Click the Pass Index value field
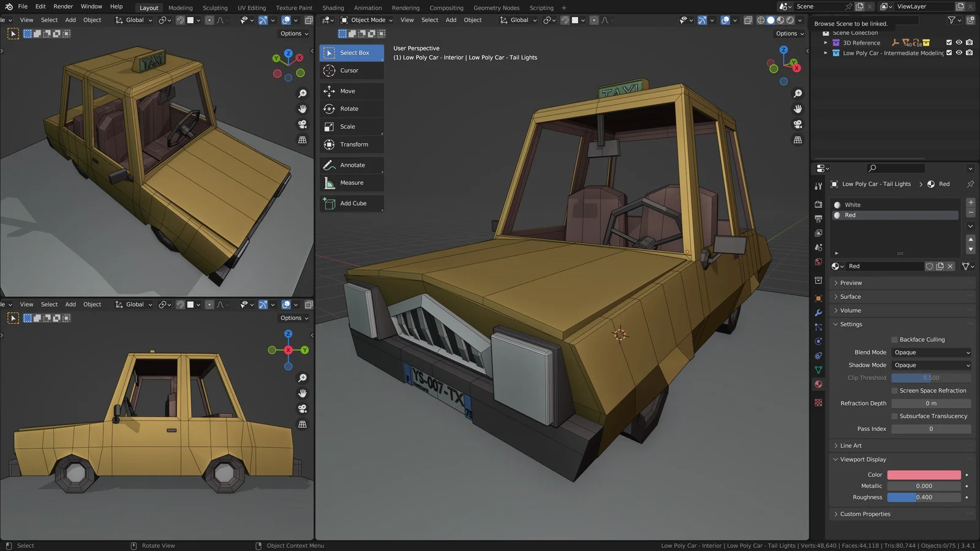 [930, 429]
